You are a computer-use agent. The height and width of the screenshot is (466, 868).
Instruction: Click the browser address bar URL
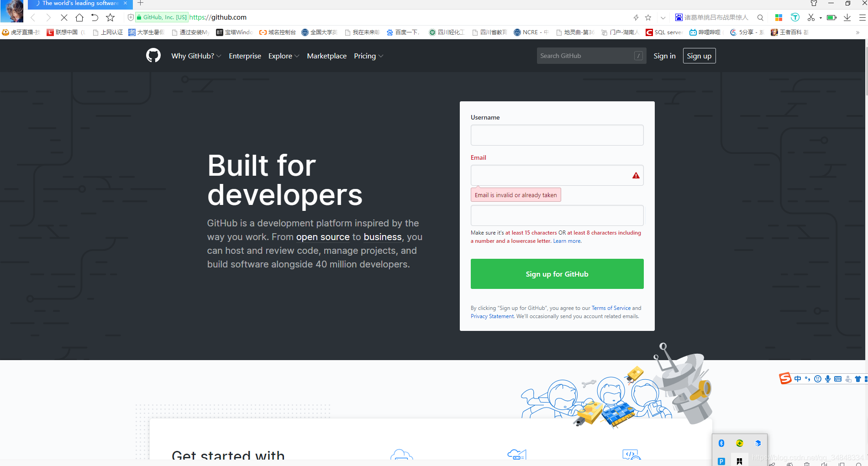point(218,17)
